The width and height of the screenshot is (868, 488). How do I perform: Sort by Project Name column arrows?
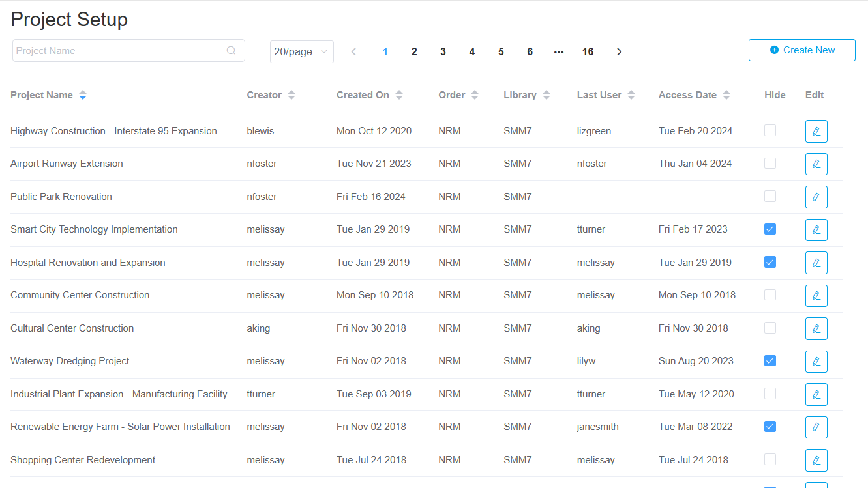pos(83,95)
